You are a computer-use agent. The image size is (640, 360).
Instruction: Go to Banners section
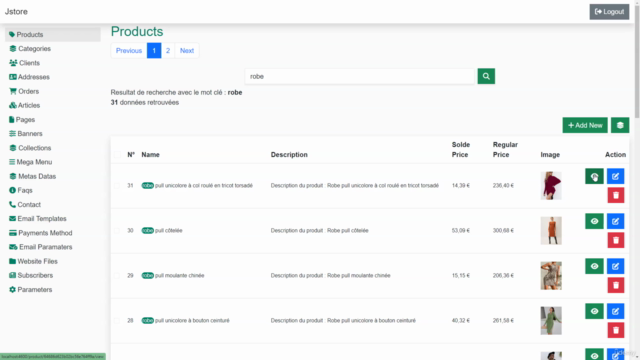click(x=53, y=134)
